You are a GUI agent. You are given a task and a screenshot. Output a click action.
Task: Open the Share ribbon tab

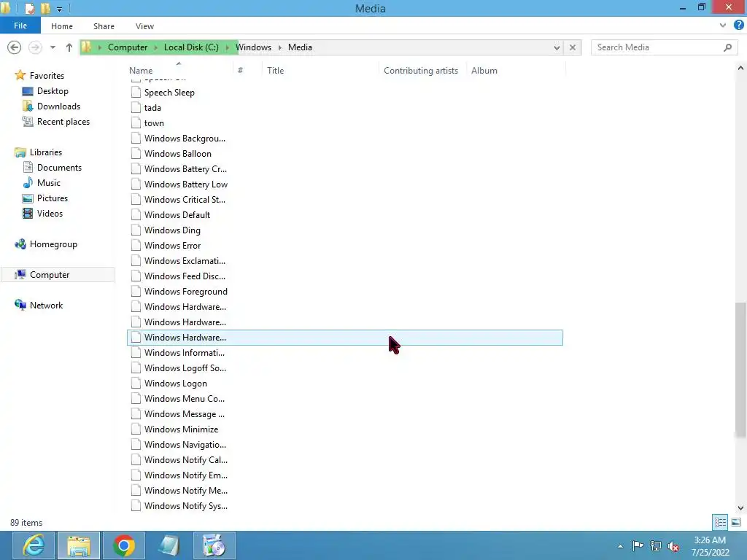pos(104,26)
